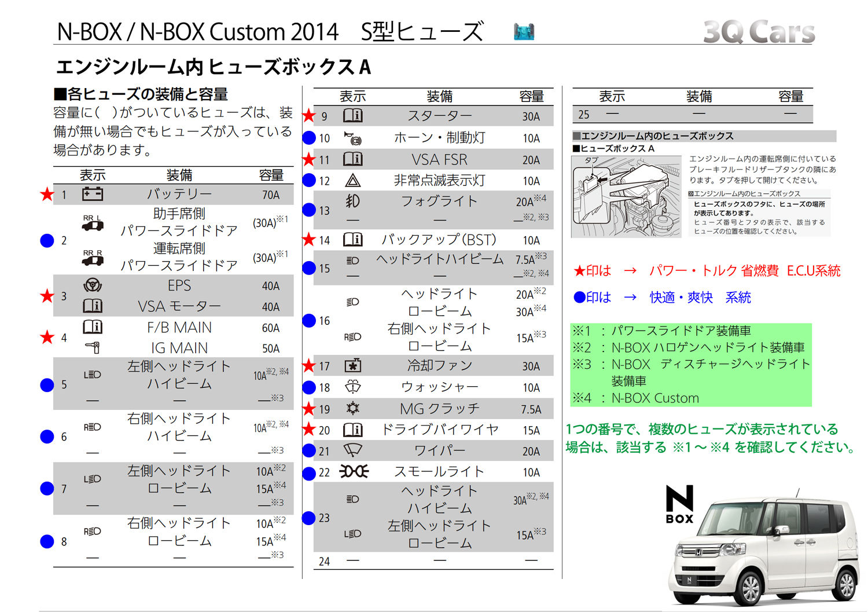Click the right low beam icon in row 8
868x612 pixels.
pos(93,531)
